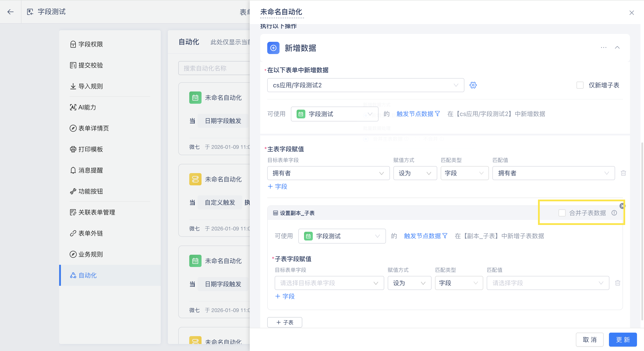Click filter icon next to subtable 触发节点数据
Screen dimensions: 644x351
445,236
